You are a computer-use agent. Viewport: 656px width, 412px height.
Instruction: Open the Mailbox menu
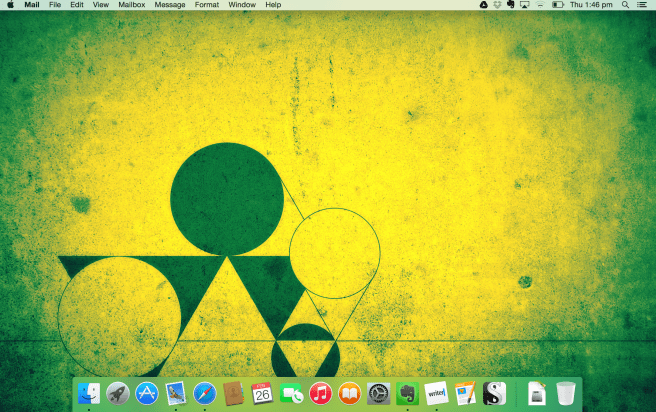click(131, 5)
